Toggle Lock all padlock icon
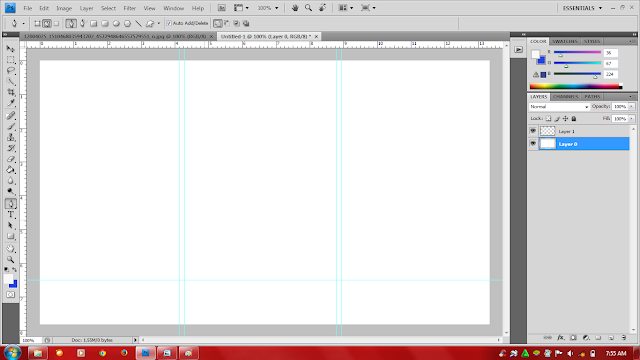The image size is (640, 360). coord(574,118)
